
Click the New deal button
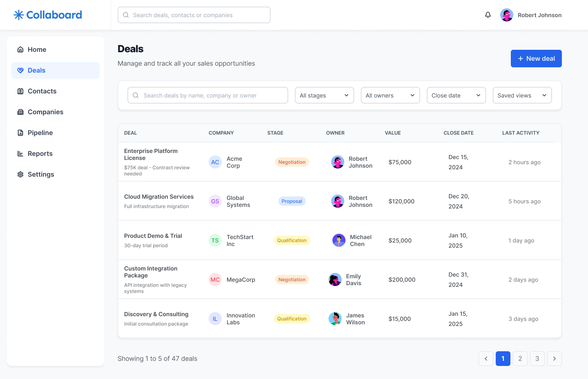[x=536, y=59]
